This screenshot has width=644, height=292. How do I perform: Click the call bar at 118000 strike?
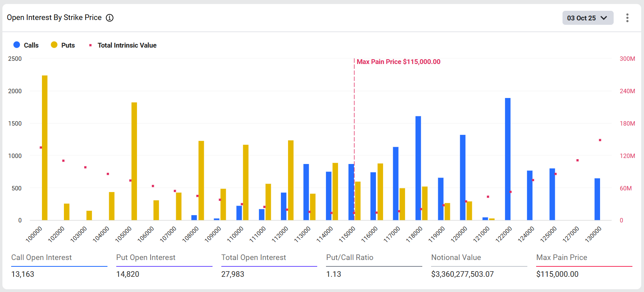418,168
